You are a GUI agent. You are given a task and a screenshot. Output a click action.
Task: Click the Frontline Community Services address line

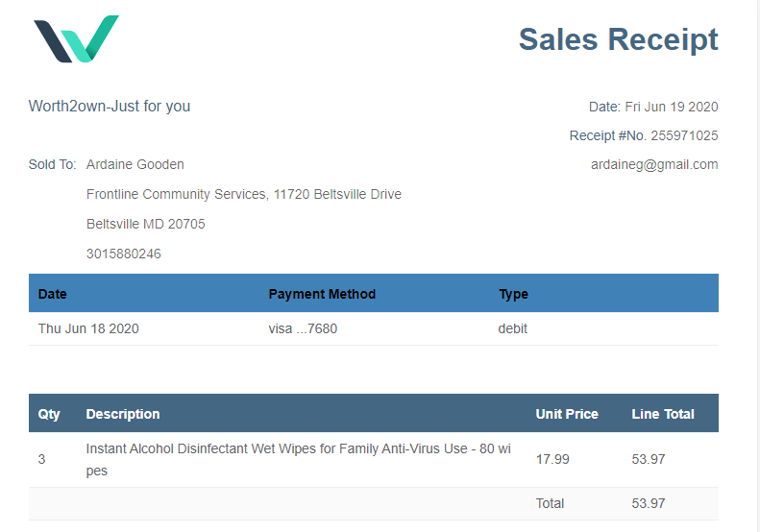point(243,194)
